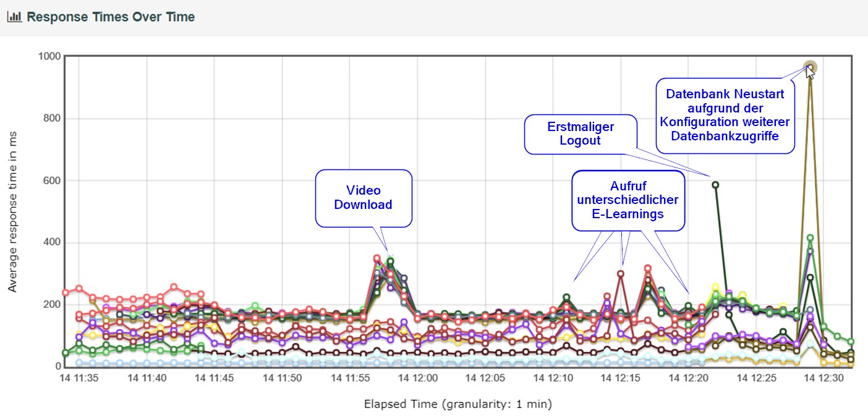Select the green data point near 400 ms at 12:29
The image size is (868, 416).
(x=810, y=238)
